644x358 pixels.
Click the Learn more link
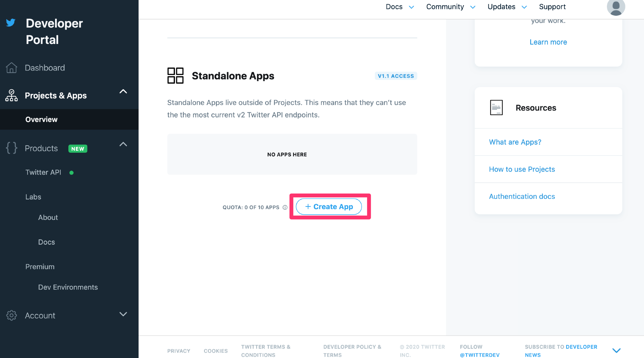click(x=548, y=42)
